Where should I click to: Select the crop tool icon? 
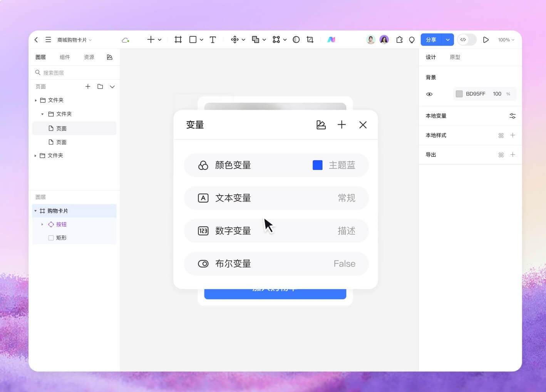coord(310,40)
